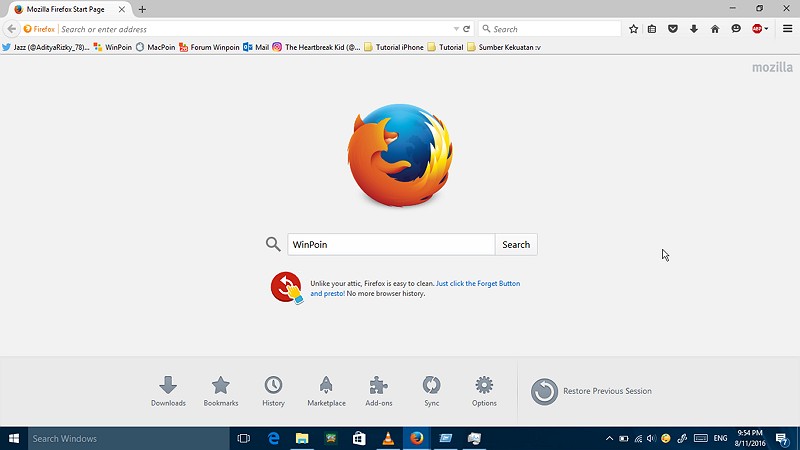
Task: Open Windows Start menu
Action: point(14,438)
